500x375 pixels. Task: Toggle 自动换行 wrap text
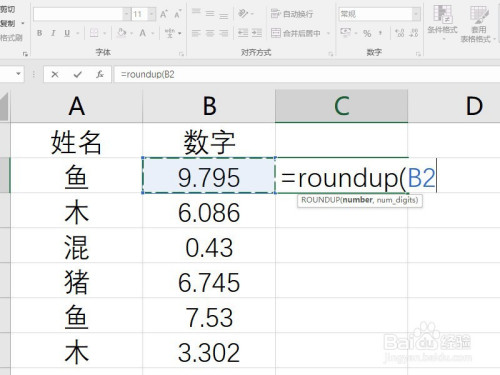[292, 14]
